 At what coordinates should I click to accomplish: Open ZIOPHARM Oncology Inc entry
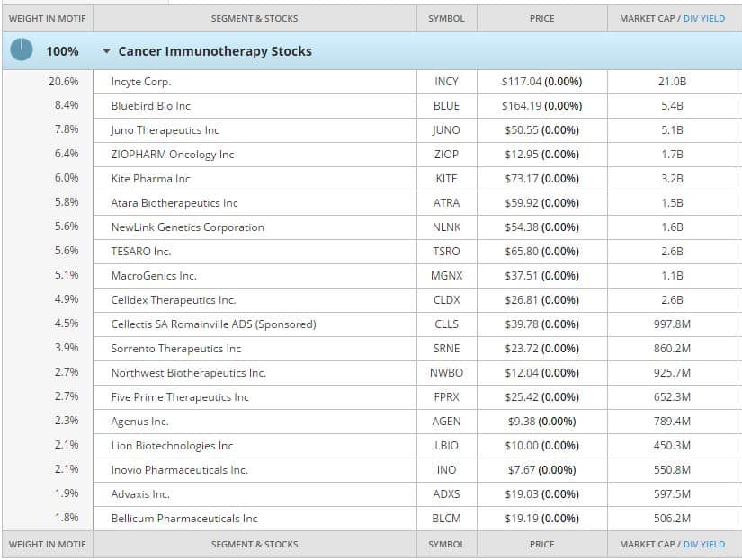coord(173,155)
